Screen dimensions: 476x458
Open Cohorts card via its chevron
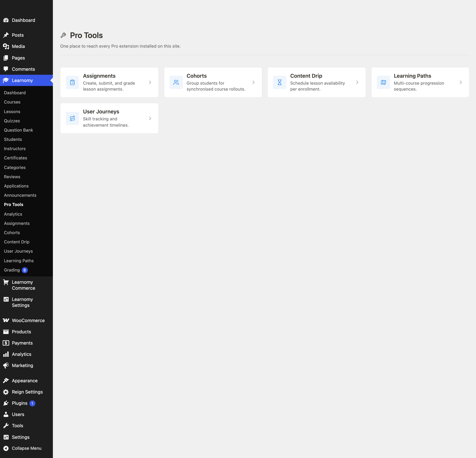[254, 82]
